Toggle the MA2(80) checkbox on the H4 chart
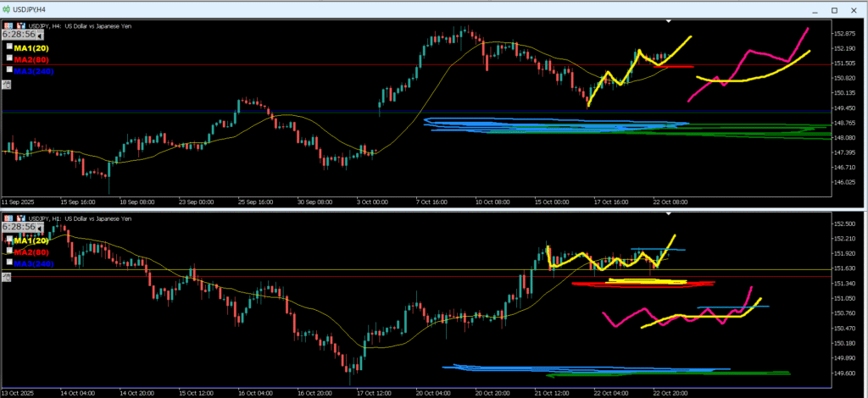This screenshot has height=398, width=868. 8,58
